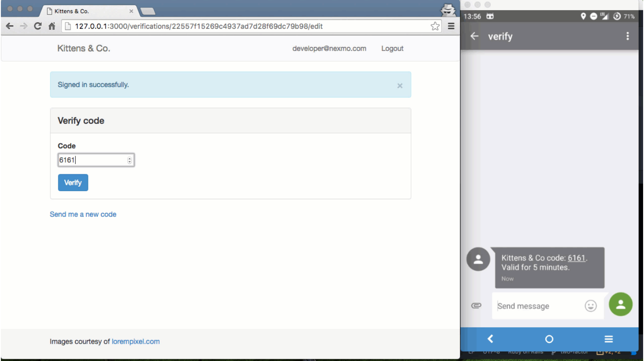
Task: Tap the location icon in phone status bar
Action: tap(583, 16)
